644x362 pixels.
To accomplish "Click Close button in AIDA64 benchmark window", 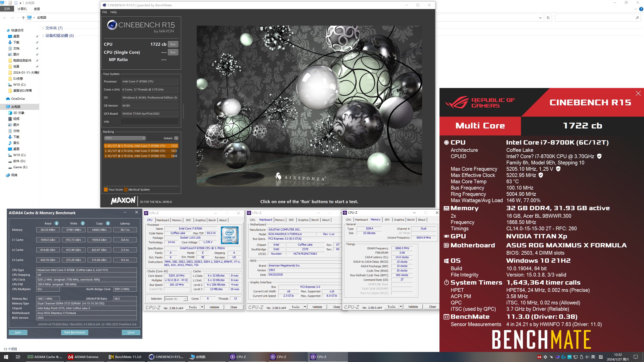I will (x=131, y=332).
